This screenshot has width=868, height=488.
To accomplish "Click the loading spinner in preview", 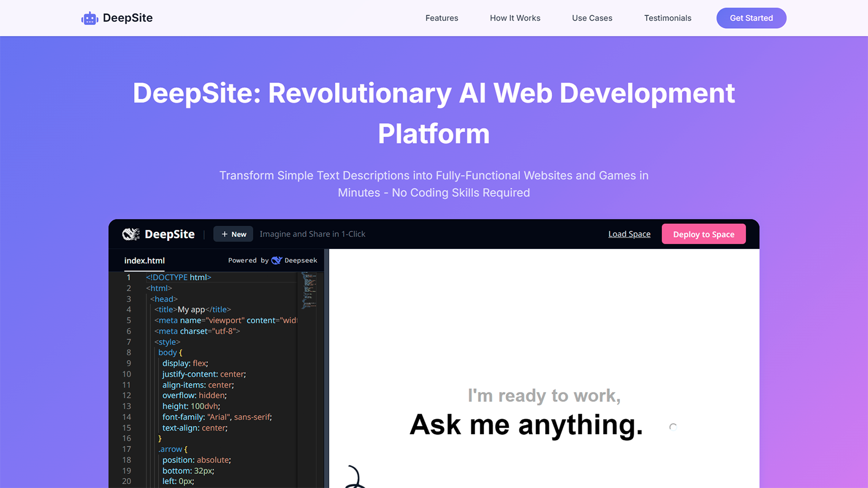I will coord(673,427).
